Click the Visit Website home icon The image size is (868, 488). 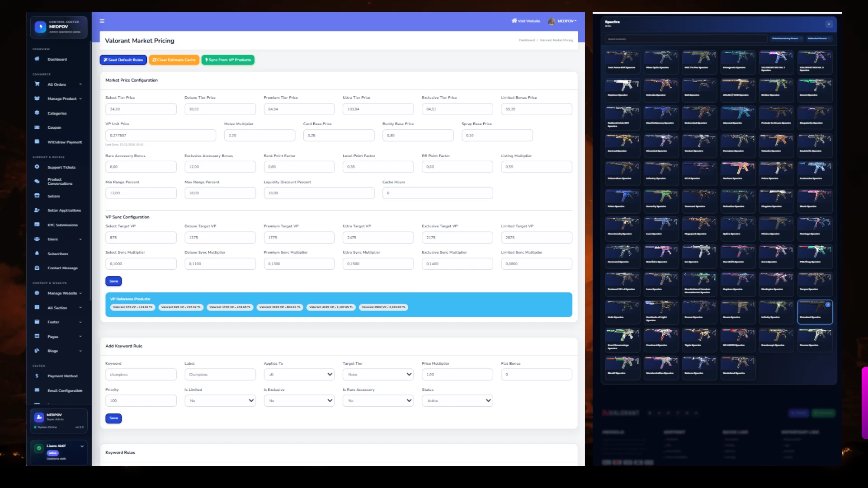pos(514,21)
